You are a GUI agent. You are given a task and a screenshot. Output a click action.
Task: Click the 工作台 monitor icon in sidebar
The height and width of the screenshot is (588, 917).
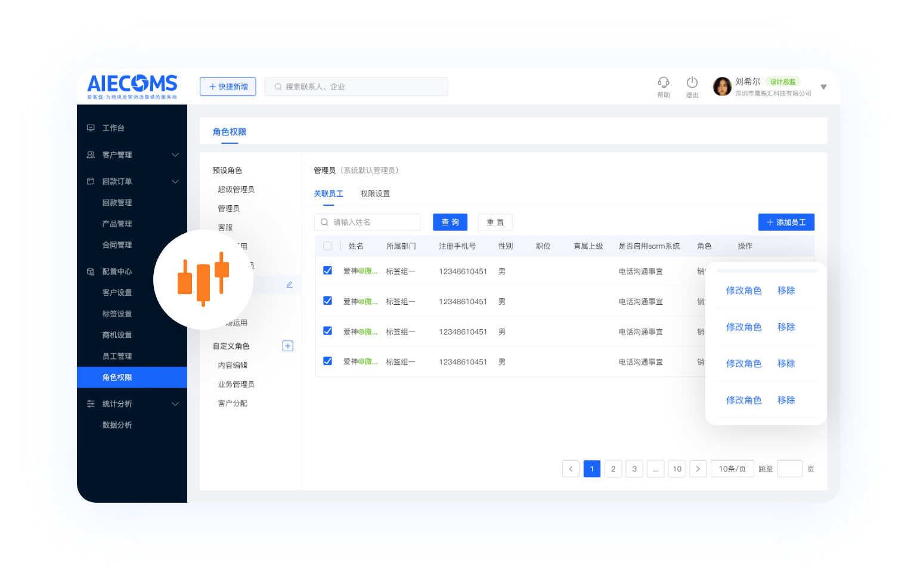coord(91,128)
